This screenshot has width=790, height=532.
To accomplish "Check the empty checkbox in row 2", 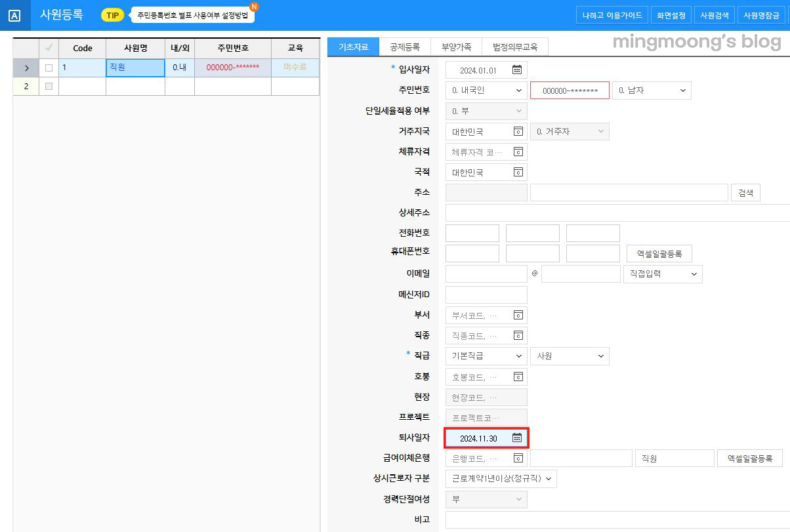I will 48,85.
